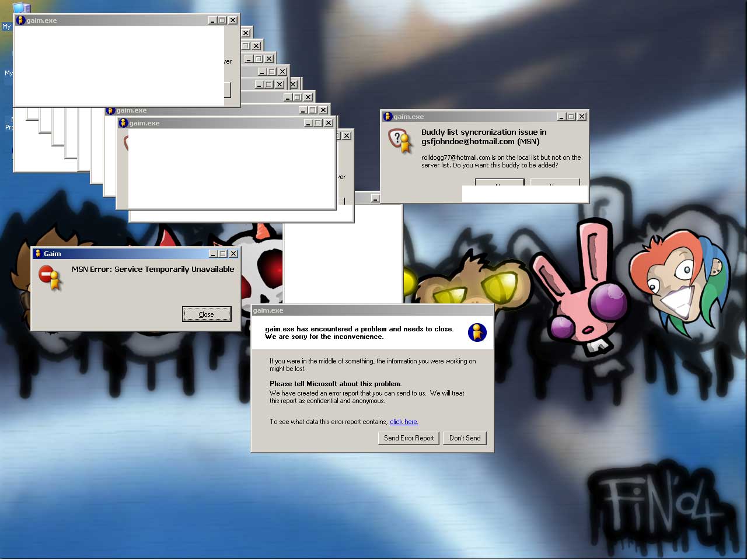Viewport: 747px width, 560px height.
Task: Click the rolldogg77@hotmail.com message text
Action: [x=501, y=162]
